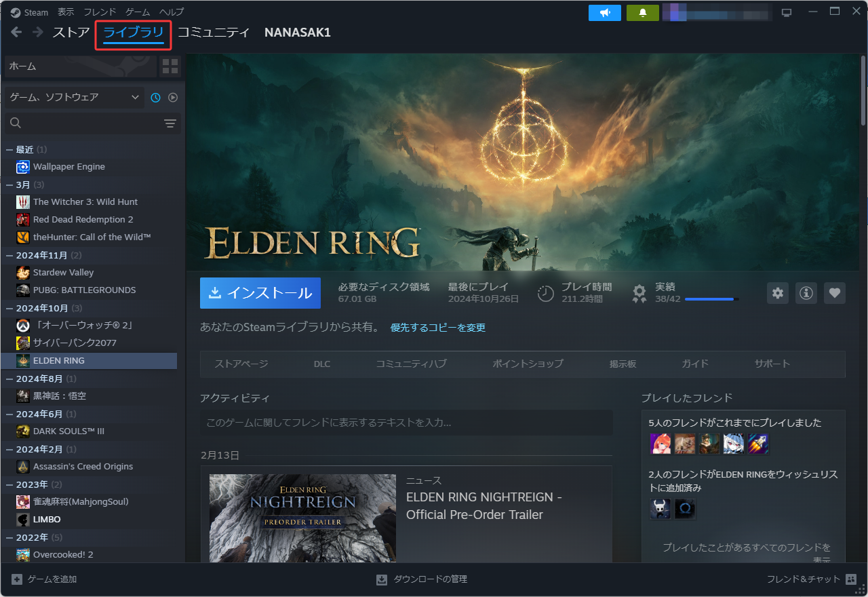Viewport: 868px width, 597px height.
Task: Open the library filter options icon
Action: (170, 123)
